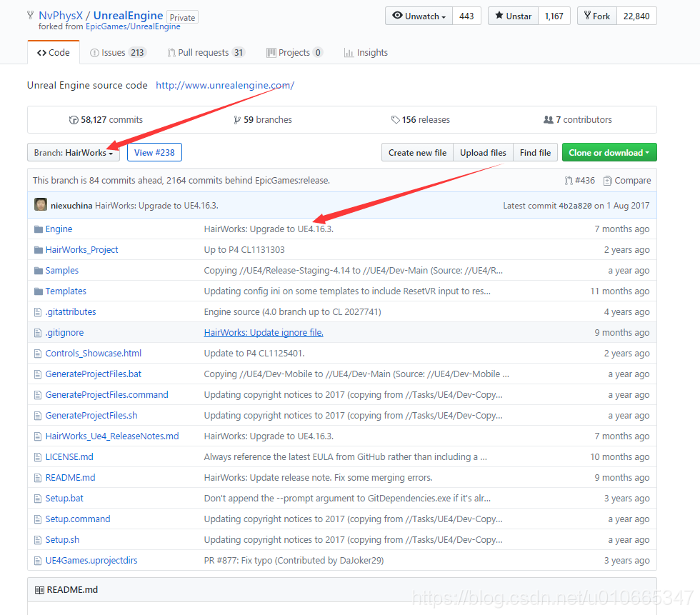The image size is (700, 615).
Task: Click the Insights graph icon
Action: 349,53
